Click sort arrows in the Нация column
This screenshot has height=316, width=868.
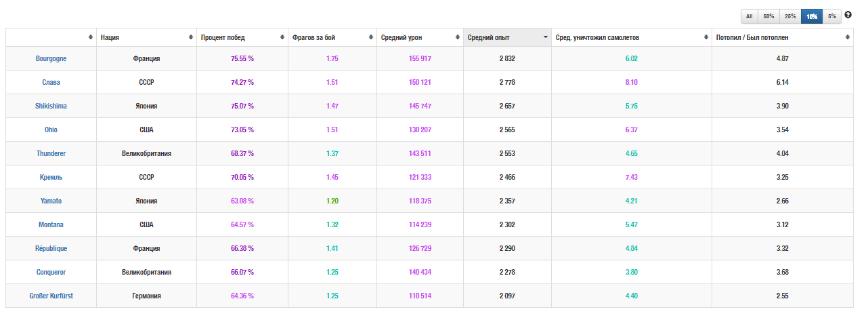point(190,38)
